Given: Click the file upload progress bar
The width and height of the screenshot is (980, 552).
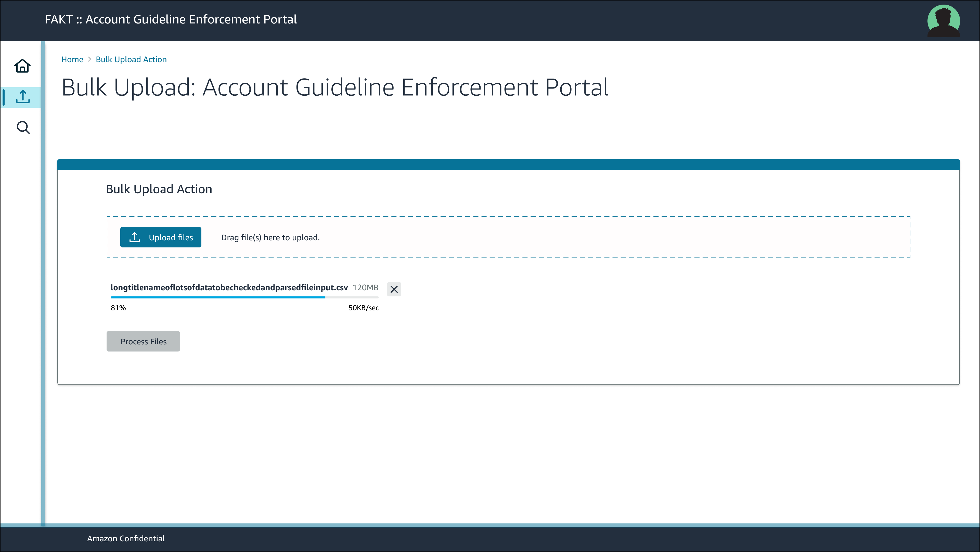Looking at the screenshot, I should point(245,297).
